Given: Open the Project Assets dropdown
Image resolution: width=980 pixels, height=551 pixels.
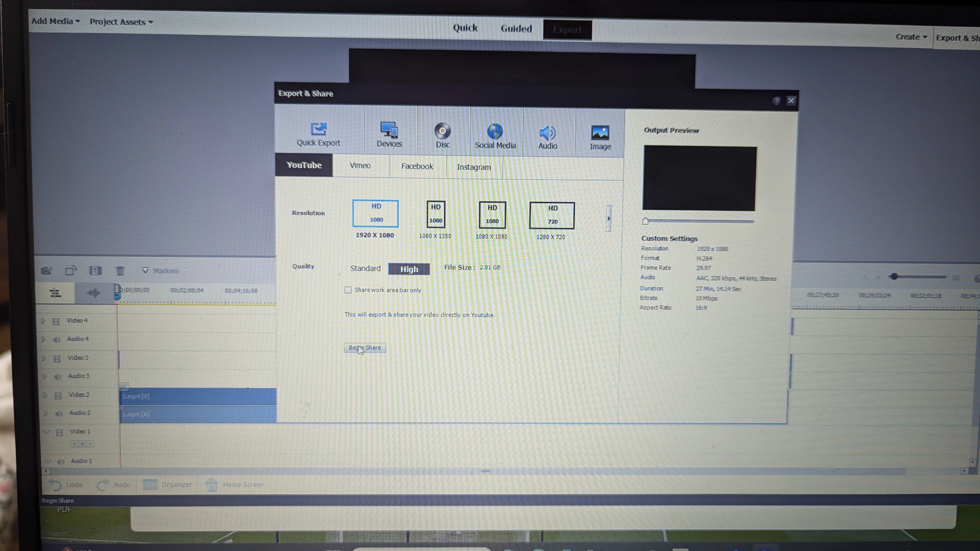Looking at the screenshot, I should (x=121, y=22).
